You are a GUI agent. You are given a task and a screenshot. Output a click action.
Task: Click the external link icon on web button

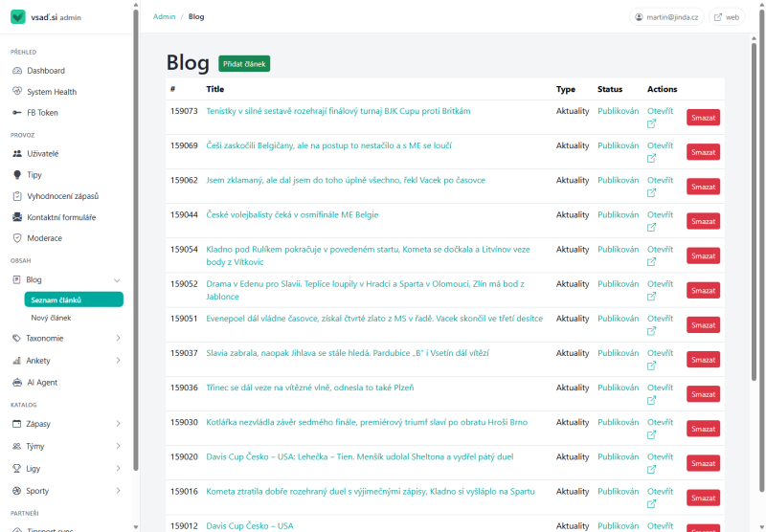717,17
